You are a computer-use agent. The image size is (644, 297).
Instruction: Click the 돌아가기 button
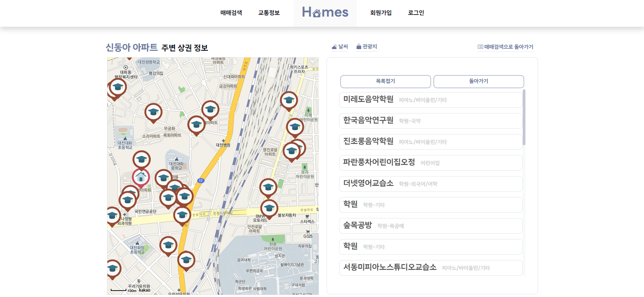479,81
